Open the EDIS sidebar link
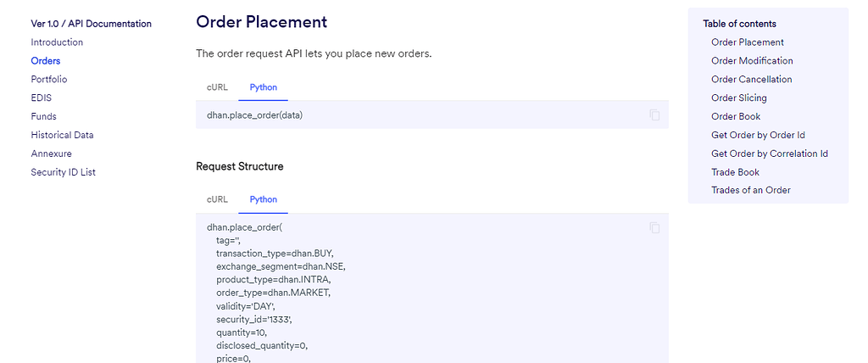Screen dimensions: 868x363 coord(42,98)
